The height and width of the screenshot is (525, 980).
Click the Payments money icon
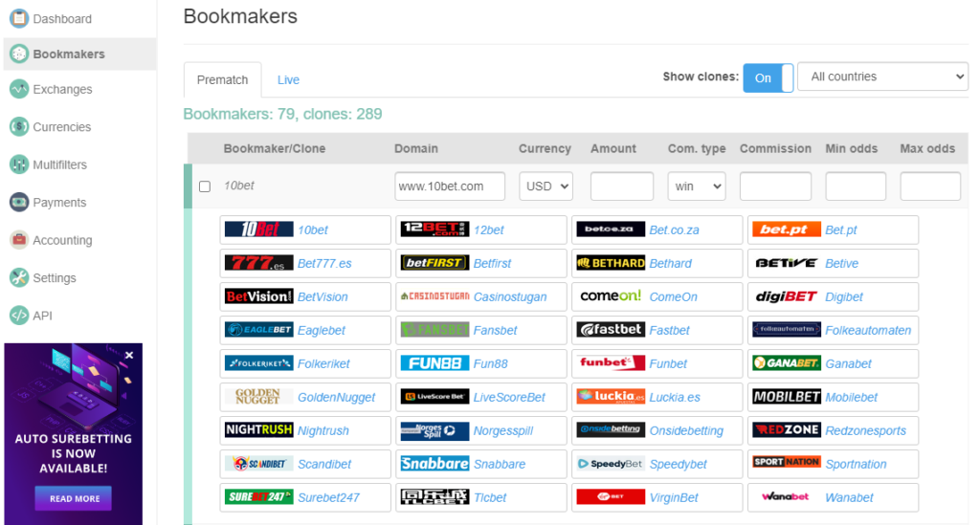pos(19,203)
